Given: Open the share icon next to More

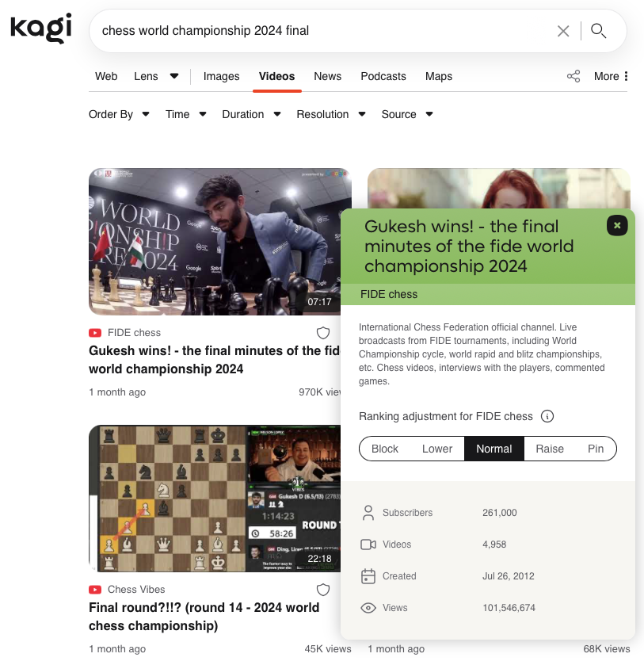Looking at the screenshot, I should coord(574,76).
